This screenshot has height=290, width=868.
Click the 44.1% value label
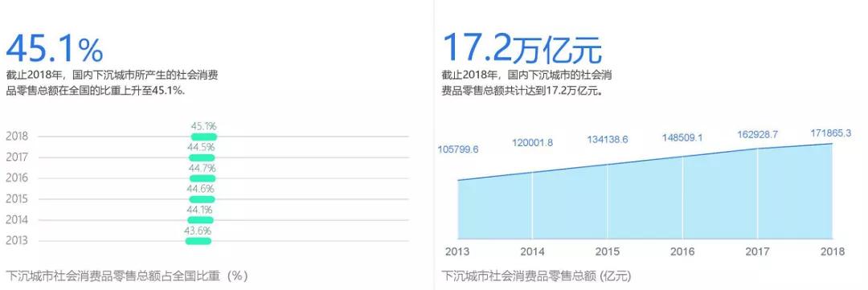tap(200, 210)
